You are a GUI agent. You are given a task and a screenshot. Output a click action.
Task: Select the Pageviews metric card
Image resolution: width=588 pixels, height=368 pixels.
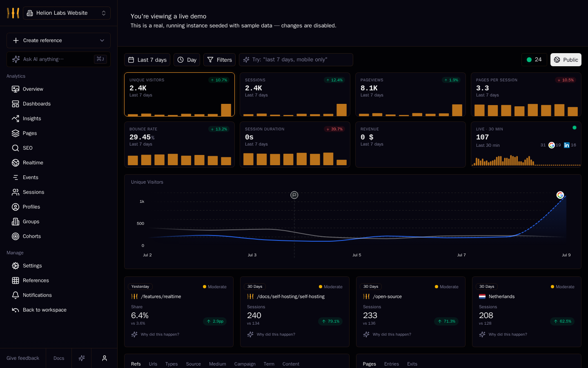(x=410, y=94)
